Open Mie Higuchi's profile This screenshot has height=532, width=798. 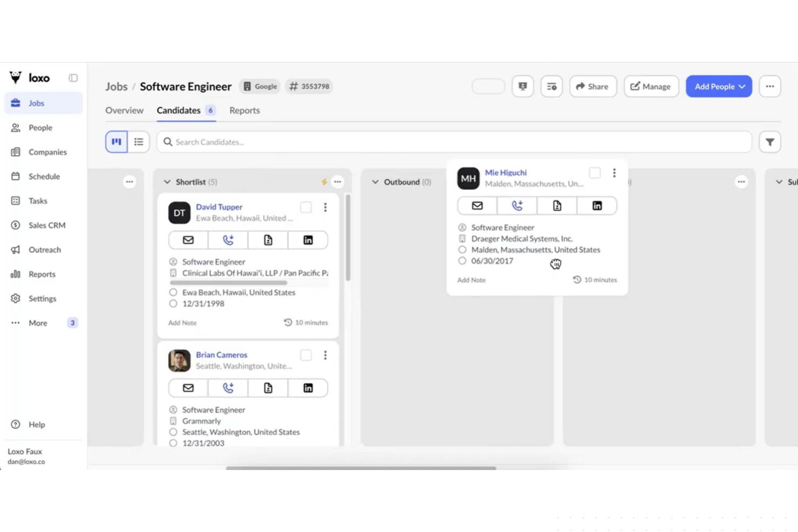click(x=506, y=172)
